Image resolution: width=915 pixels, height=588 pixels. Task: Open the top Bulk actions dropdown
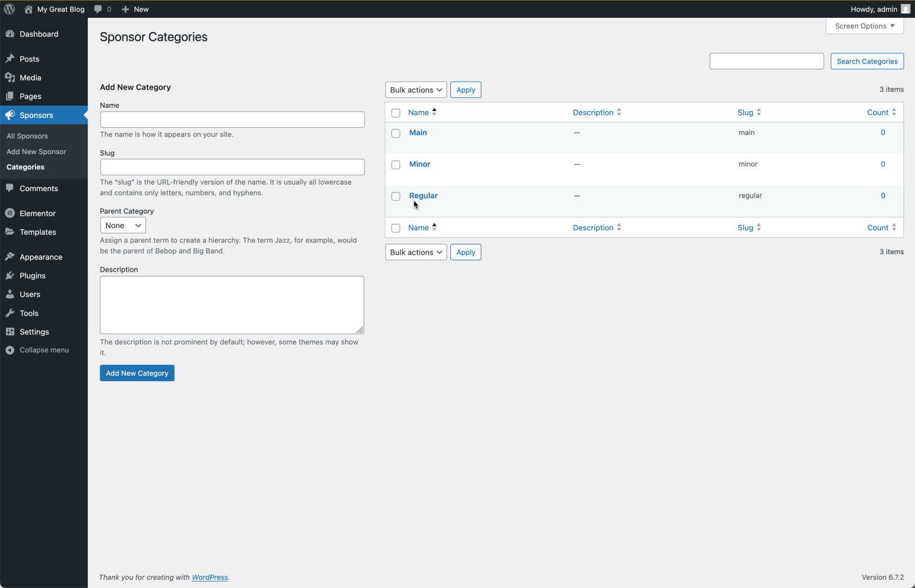pyautogui.click(x=416, y=90)
